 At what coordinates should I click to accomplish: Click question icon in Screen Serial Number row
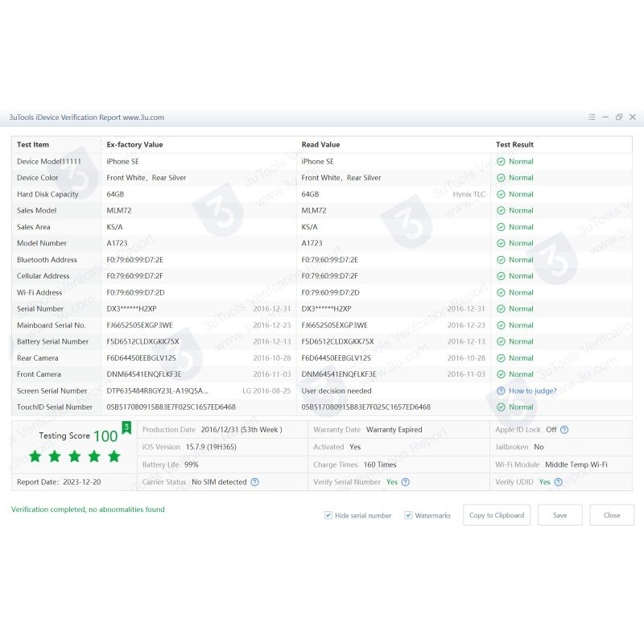tap(501, 391)
